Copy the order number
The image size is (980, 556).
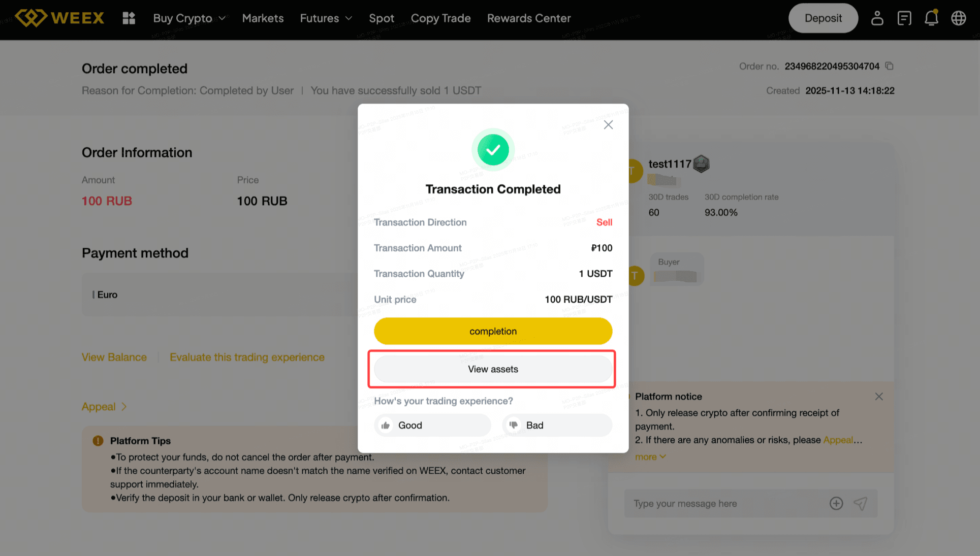889,66
